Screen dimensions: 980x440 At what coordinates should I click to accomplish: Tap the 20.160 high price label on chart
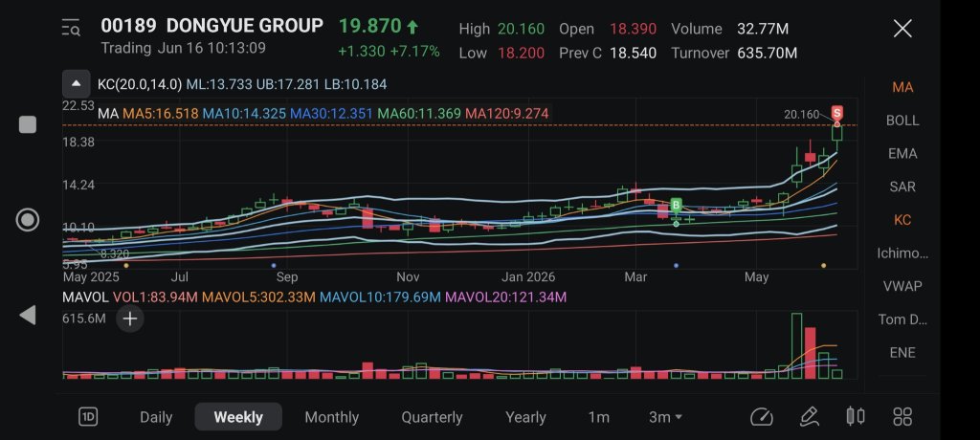click(x=801, y=115)
